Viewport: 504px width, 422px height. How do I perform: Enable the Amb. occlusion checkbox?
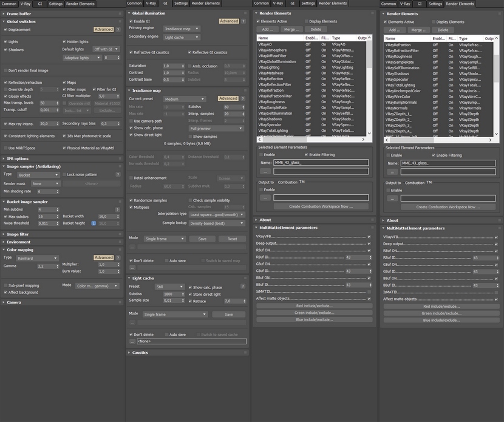tap(189, 66)
